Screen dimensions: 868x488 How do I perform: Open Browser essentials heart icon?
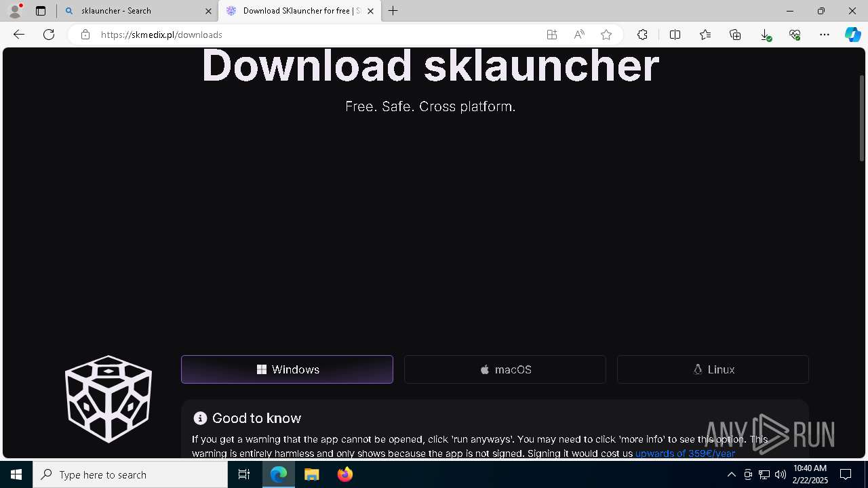[795, 35]
